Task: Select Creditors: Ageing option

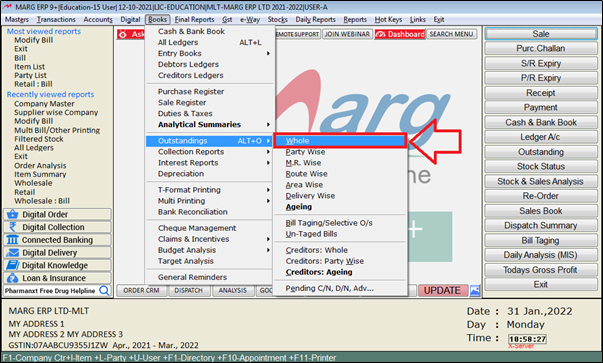Action: (319, 272)
